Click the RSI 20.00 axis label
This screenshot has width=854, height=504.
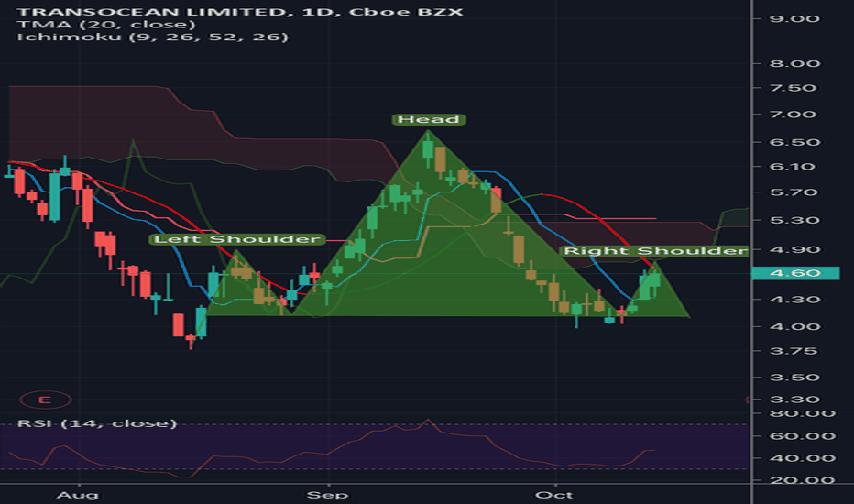pos(803,480)
